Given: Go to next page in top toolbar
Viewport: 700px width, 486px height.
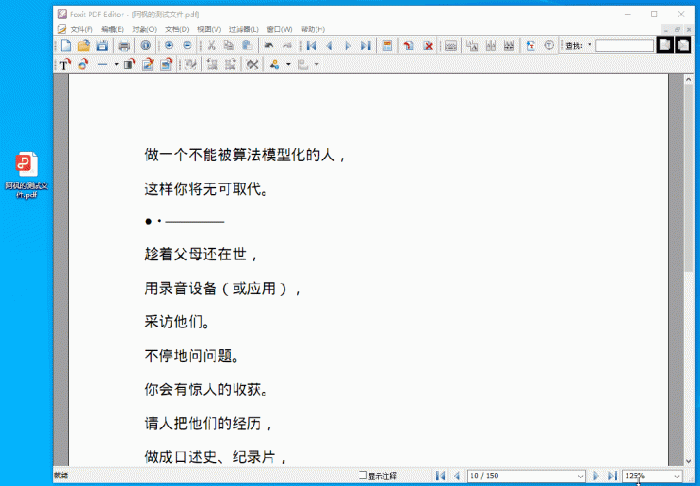Looking at the screenshot, I should point(348,46).
